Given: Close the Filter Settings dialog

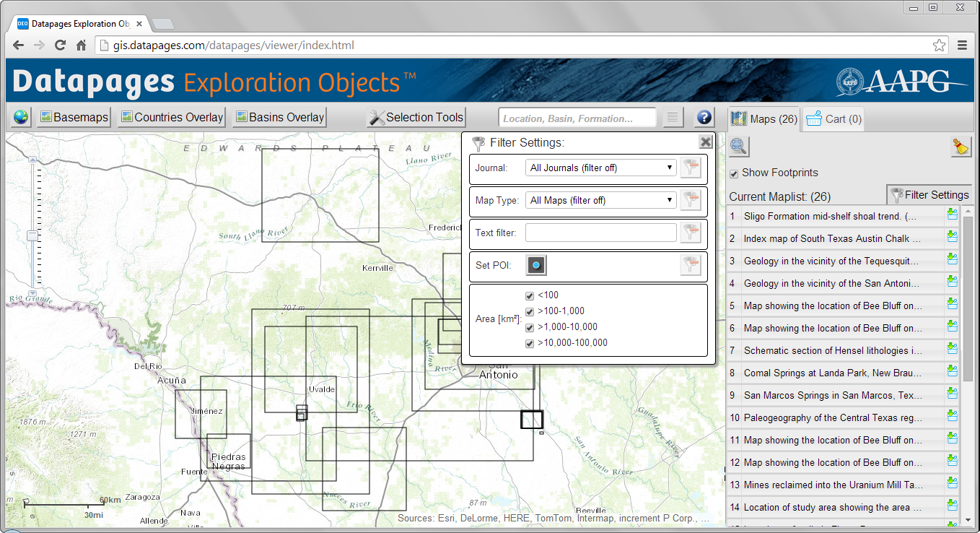Looking at the screenshot, I should click(x=706, y=142).
